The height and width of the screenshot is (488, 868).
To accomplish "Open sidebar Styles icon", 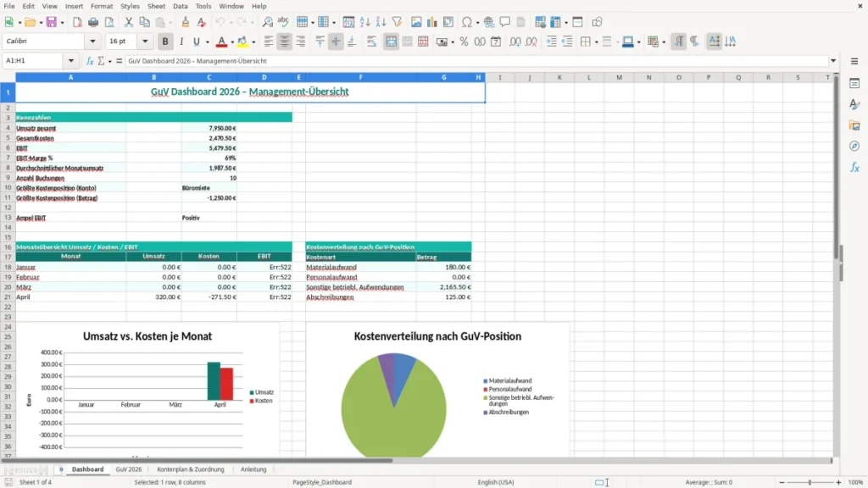I will point(854,104).
